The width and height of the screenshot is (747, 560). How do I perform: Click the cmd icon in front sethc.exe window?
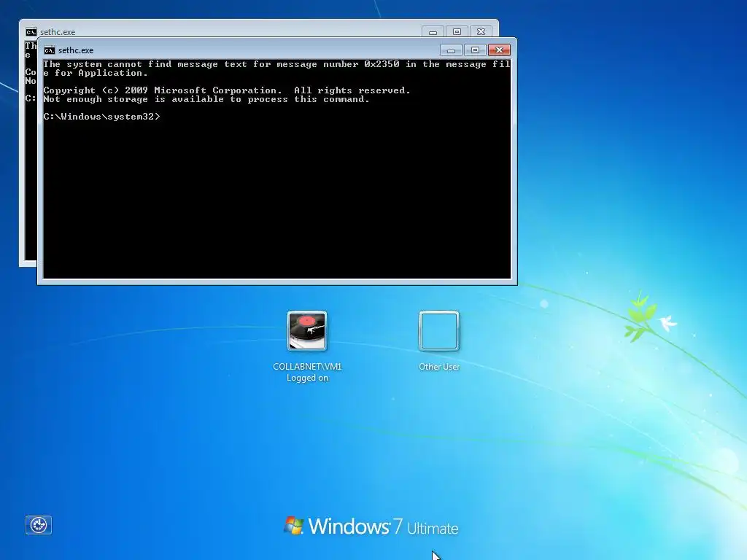point(50,50)
